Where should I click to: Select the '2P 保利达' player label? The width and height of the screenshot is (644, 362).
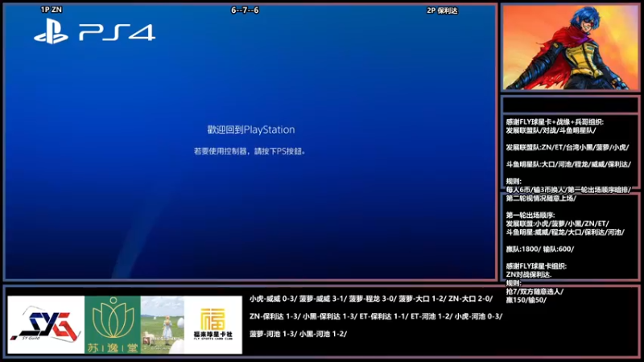click(x=442, y=10)
